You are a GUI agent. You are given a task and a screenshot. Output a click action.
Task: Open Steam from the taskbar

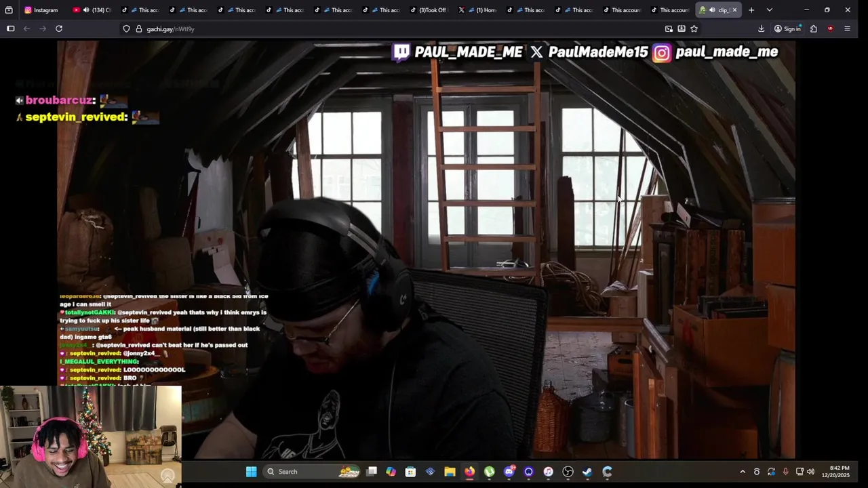587,472
